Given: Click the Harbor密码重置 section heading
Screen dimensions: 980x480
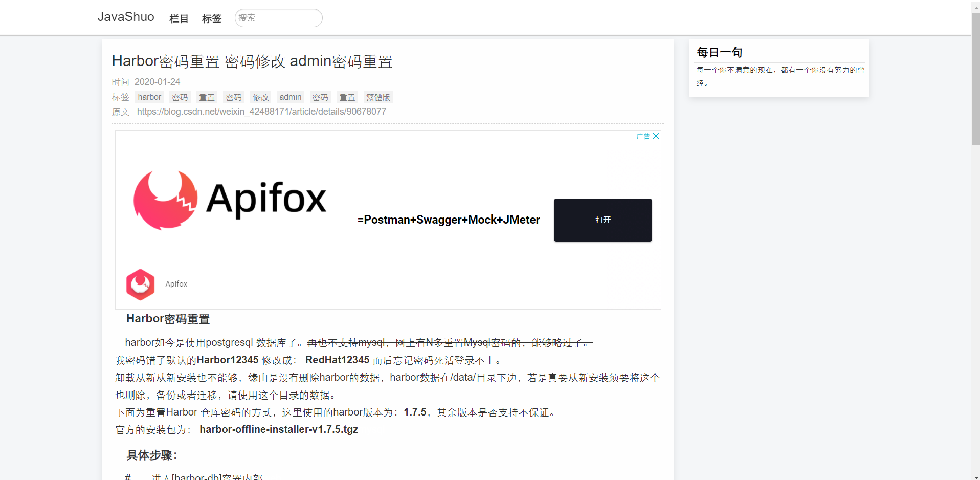Looking at the screenshot, I should 168,319.
